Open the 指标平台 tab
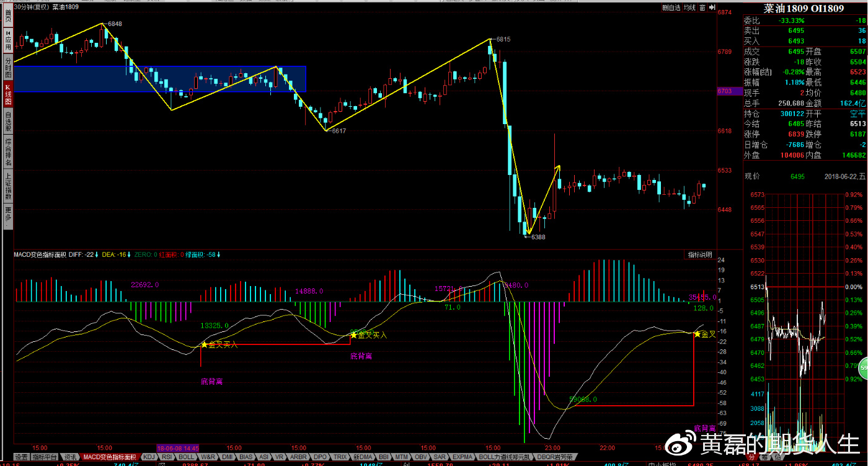868x466 pixels. pos(45,457)
